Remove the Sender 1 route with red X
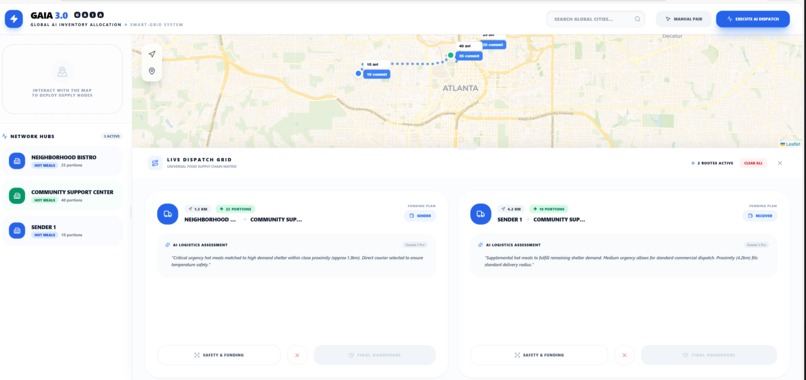 point(625,355)
